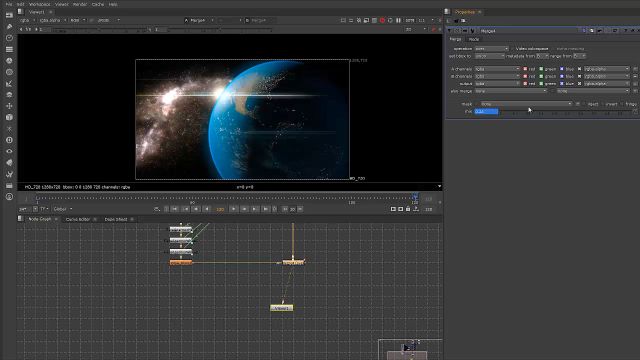Viewport: 640px width, 360px height.
Task: Open the also merge dropdown
Action: [x=510, y=91]
